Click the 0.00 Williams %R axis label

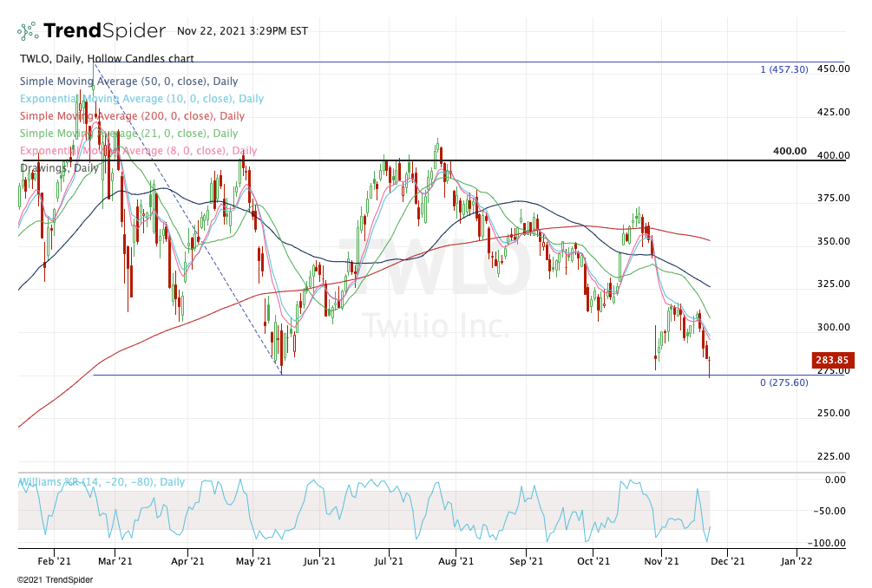pyautogui.click(x=836, y=480)
